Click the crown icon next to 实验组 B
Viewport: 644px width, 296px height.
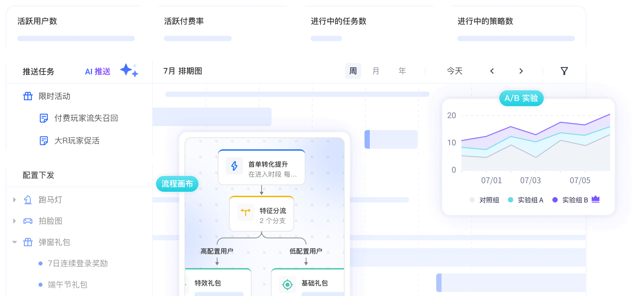coord(596,199)
